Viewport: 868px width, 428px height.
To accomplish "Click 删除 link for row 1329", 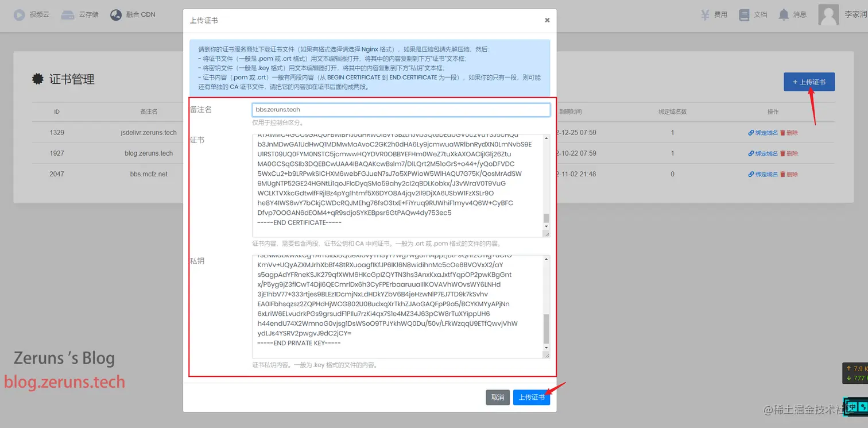I will coord(789,133).
